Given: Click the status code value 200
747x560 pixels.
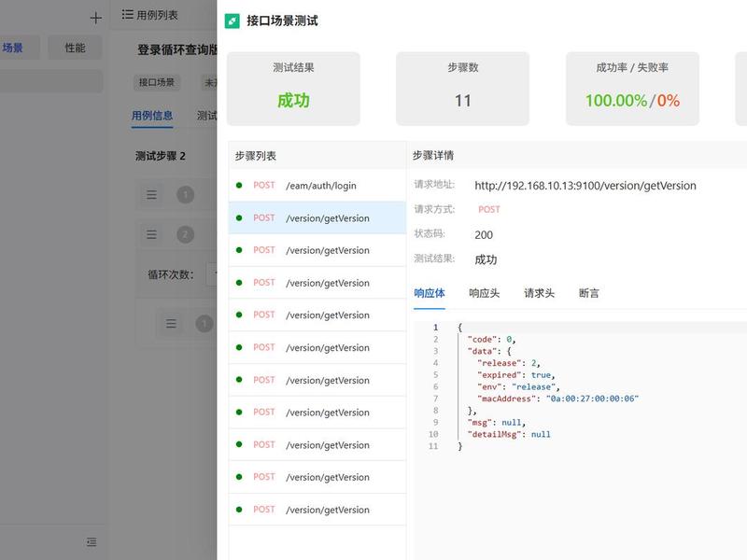Looking at the screenshot, I should (x=484, y=235).
